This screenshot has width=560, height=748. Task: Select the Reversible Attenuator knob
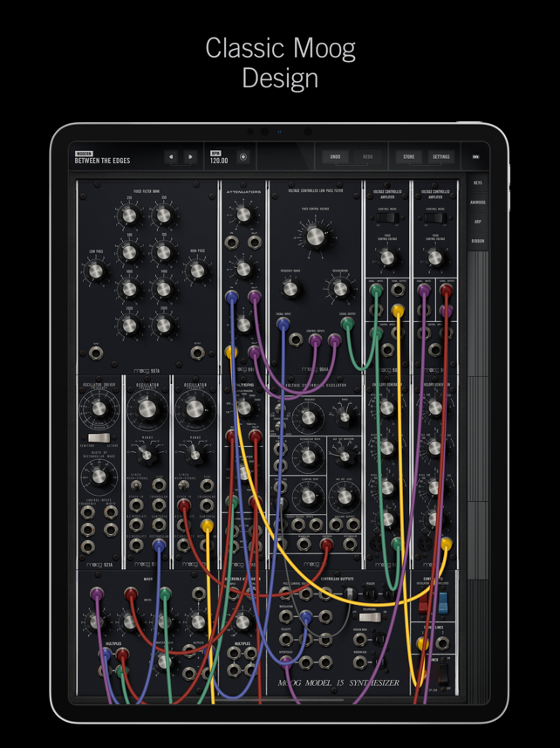tap(242, 621)
